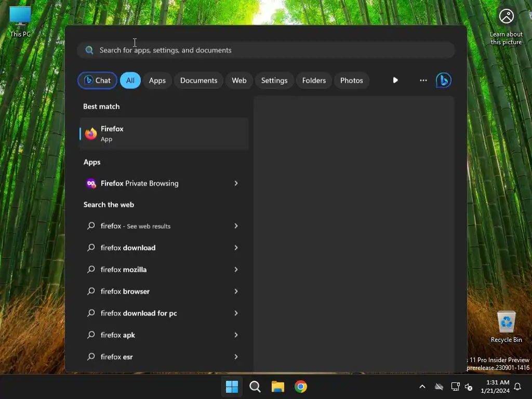Expand the firefox apk suggestion arrow

click(236, 335)
